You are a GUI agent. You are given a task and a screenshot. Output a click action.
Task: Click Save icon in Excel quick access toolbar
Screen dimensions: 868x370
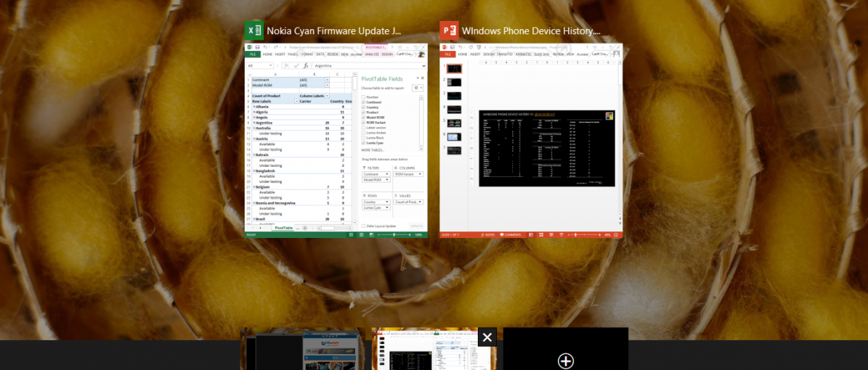point(257,47)
